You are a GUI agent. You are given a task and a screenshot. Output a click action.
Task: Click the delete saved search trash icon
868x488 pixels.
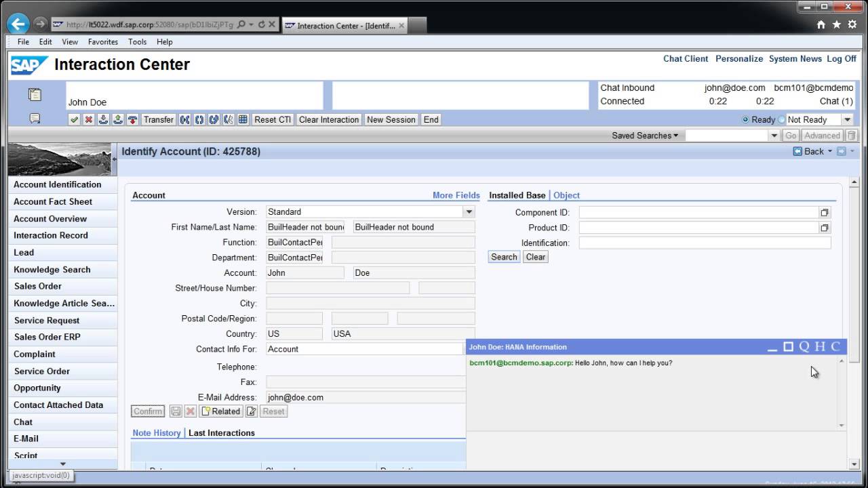[852, 136]
